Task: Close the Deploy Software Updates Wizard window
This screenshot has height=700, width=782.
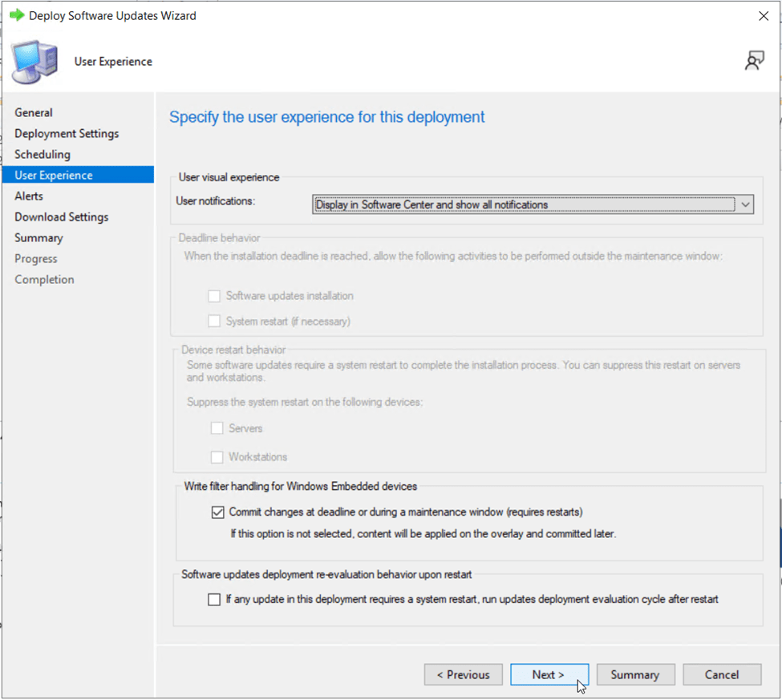Action: [x=763, y=15]
